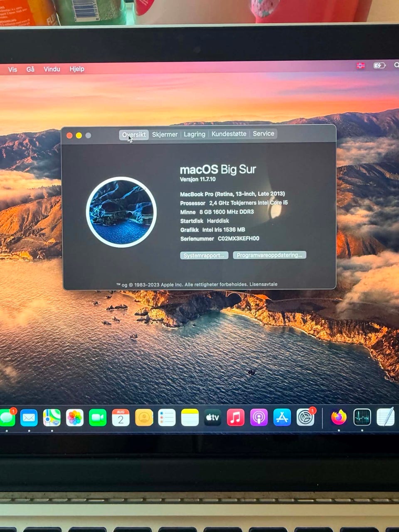Screen dimensions: 399x532
Task: Open the Hjelp menu
Action: point(77,69)
